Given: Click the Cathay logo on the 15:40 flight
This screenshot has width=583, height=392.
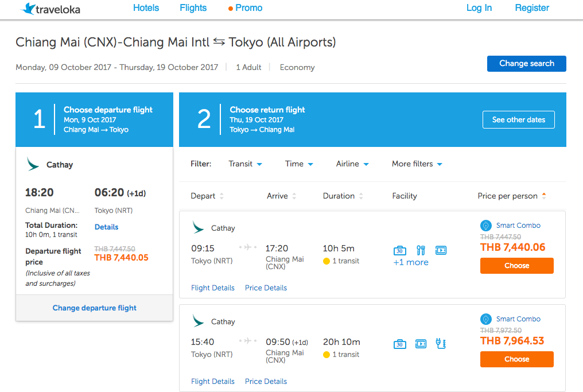Looking at the screenshot, I should coord(198,321).
